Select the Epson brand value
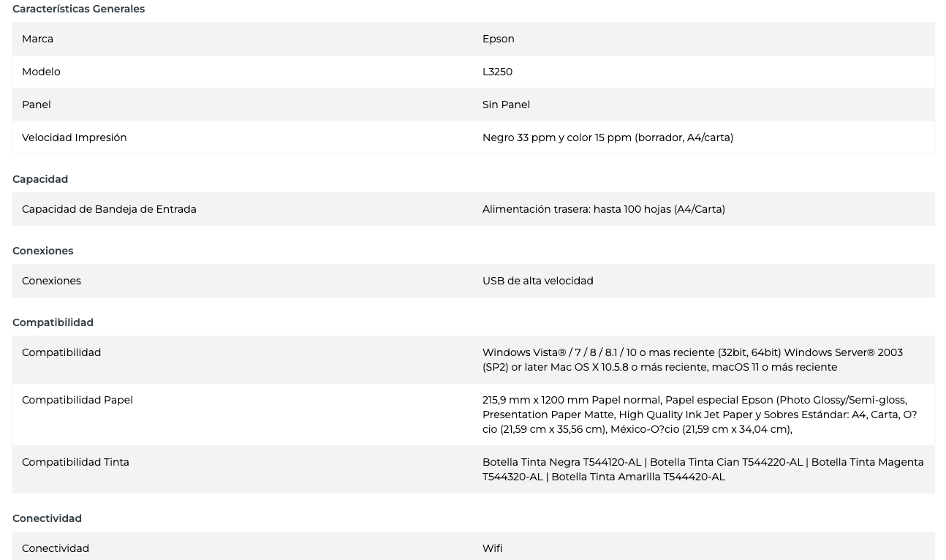The width and height of the screenshot is (946, 560). pos(498,39)
